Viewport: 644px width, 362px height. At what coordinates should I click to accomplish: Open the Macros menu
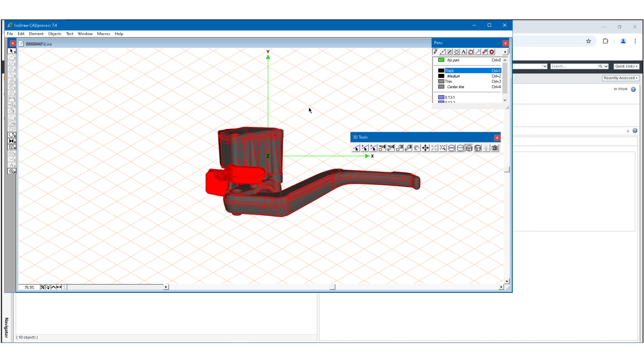[104, 34]
